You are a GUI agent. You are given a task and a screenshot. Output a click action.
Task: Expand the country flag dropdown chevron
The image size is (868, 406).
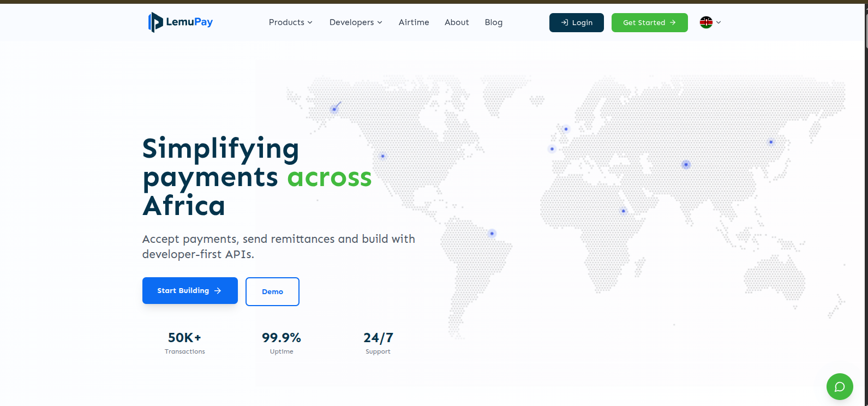pyautogui.click(x=719, y=22)
